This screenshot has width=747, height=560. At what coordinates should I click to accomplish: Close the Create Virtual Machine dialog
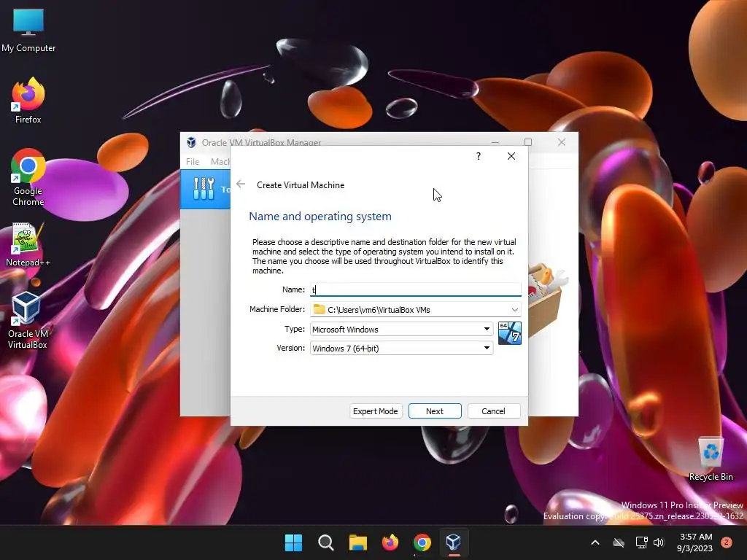(511, 156)
